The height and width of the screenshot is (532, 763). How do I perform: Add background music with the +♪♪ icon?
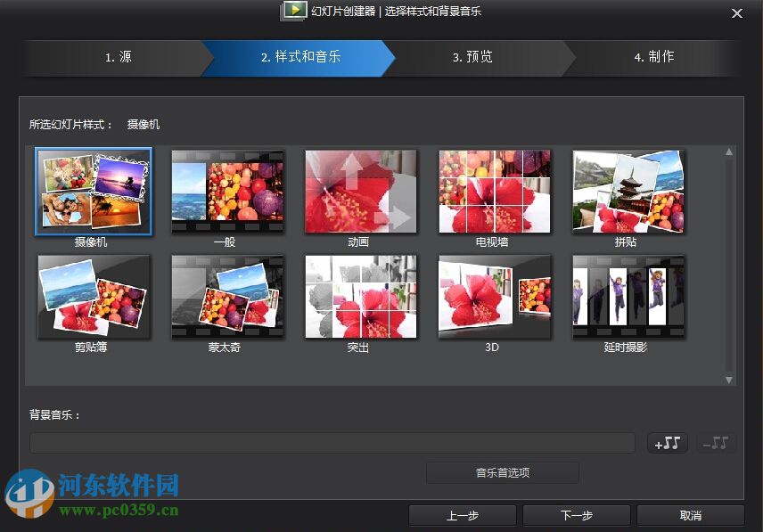[x=667, y=442]
